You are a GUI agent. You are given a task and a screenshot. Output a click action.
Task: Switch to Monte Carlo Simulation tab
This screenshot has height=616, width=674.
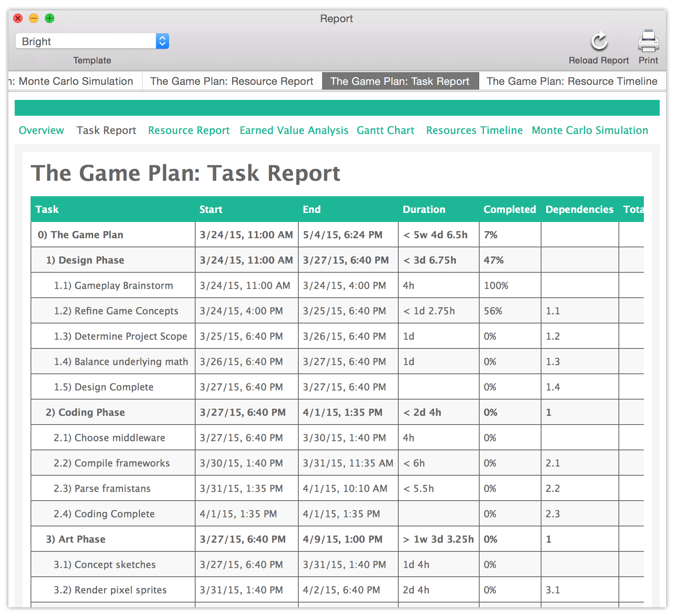[75, 81]
